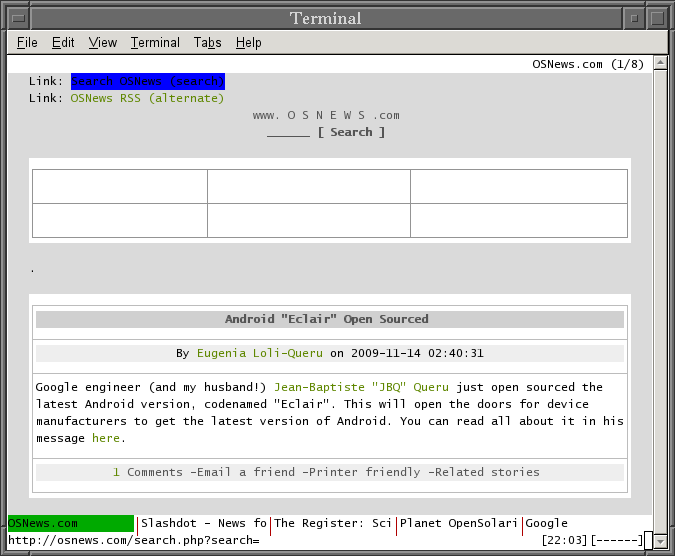Image resolution: width=675 pixels, height=556 pixels.
Task: Click the window menu icon in title bar
Action: point(16,18)
